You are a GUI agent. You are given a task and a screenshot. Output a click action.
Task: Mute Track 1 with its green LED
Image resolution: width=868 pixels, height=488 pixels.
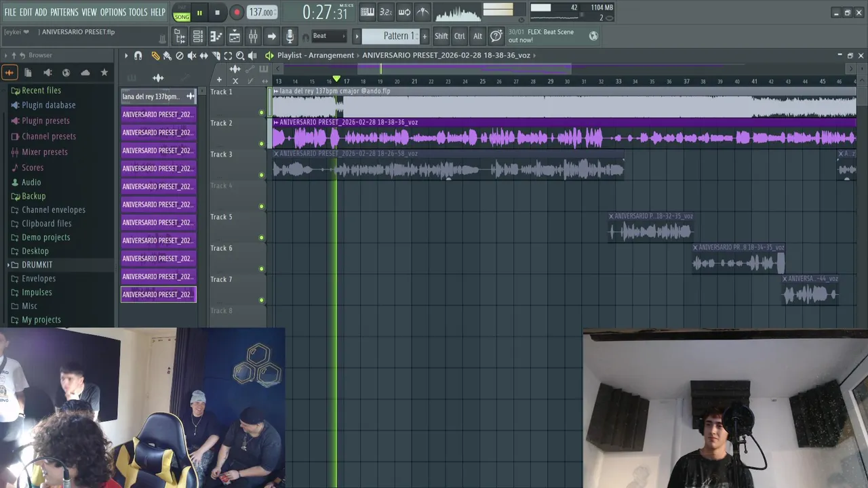point(262,113)
